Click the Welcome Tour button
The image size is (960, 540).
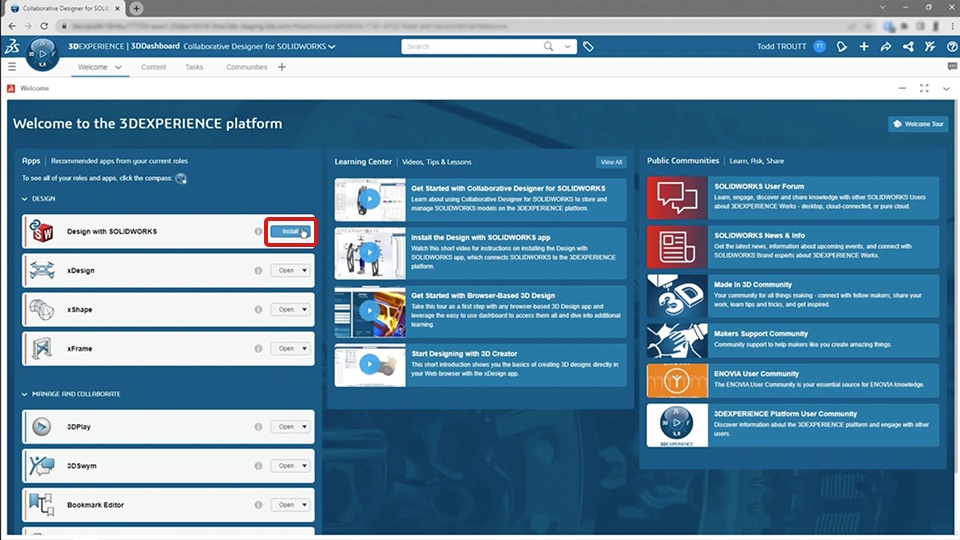[918, 124]
